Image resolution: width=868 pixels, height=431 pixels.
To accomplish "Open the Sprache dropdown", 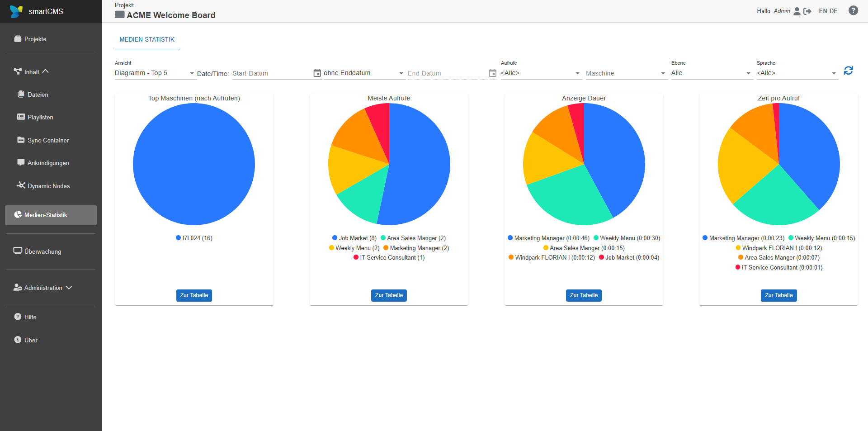I will pyautogui.click(x=797, y=73).
